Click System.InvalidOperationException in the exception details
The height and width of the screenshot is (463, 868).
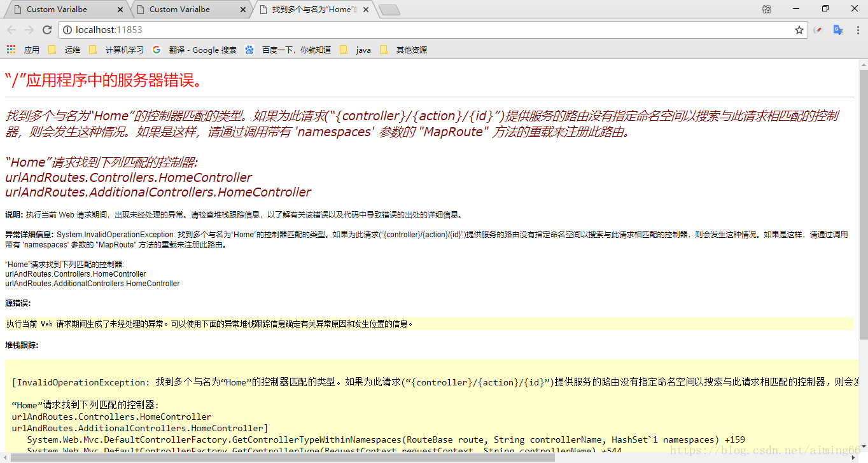point(115,235)
